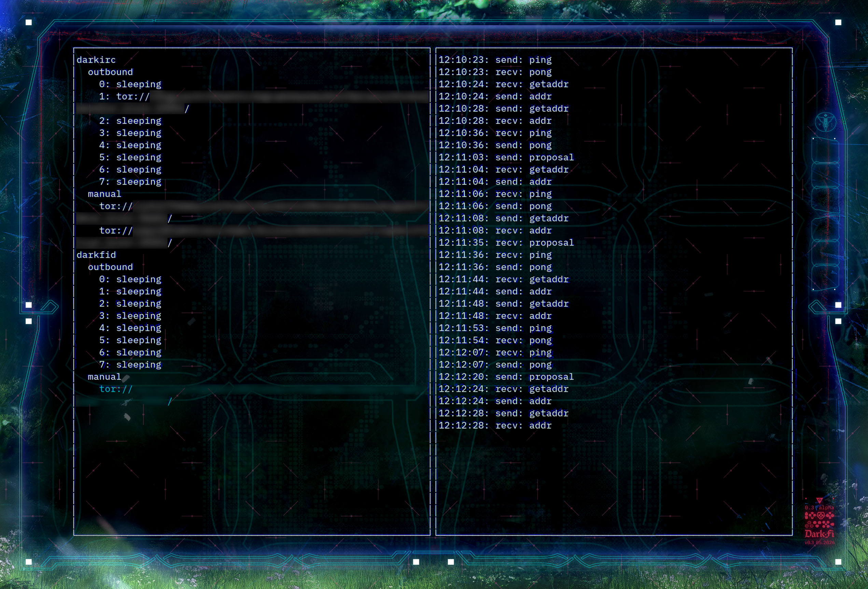Select log entry "12:10:28: recv: addr"
The image size is (868, 589).
(x=495, y=121)
